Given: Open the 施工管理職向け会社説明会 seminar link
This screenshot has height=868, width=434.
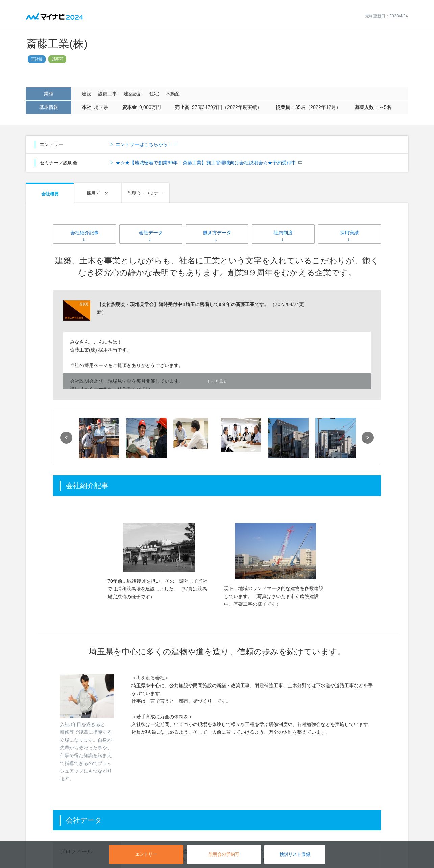Looking at the screenshot, I should pos(206,163).
